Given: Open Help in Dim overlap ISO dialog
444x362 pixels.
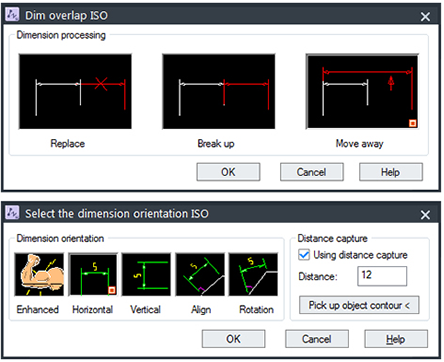Looking at the screenshot, I should [x=391, y=172].
